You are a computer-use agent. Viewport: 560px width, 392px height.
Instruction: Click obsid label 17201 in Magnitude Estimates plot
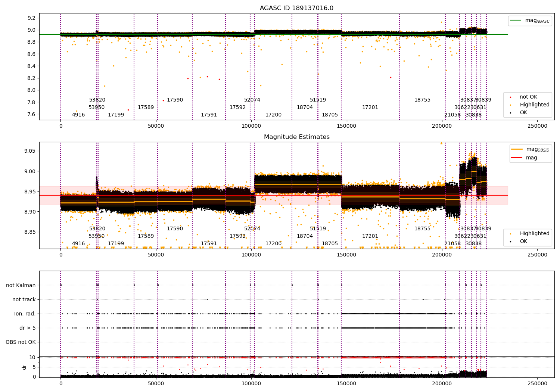[x=370, y=236]
